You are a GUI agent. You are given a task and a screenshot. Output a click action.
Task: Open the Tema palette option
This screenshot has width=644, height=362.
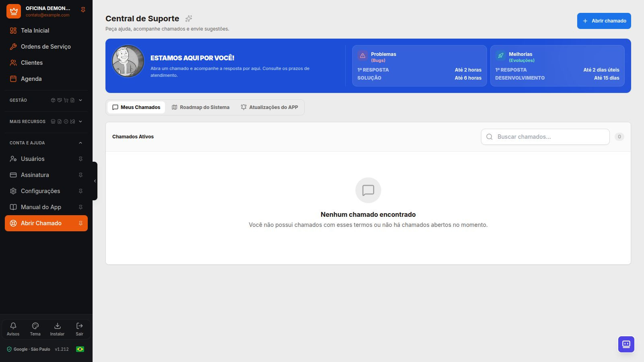point(35,329)
